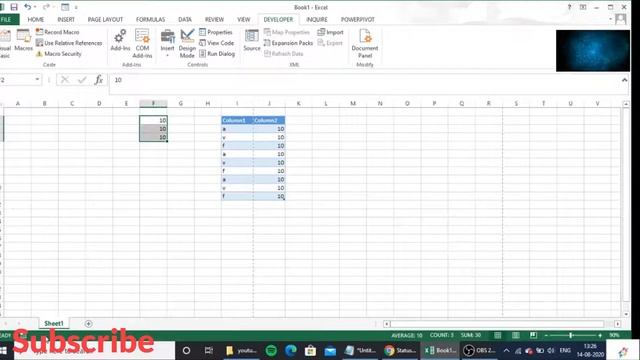Click Cortana circle on taskbar
This screenshot has height=360, width=640.
click(186, 350)
